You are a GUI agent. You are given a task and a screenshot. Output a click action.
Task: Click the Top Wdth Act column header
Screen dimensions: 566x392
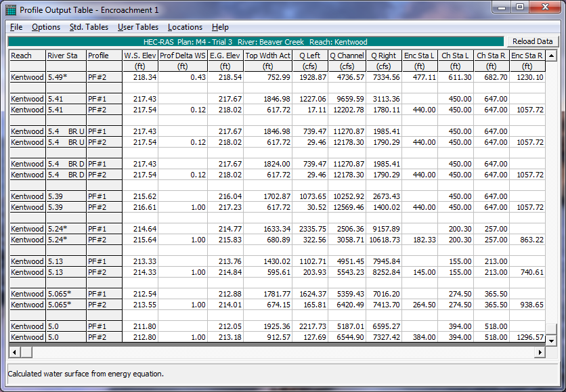click(268, 56)
